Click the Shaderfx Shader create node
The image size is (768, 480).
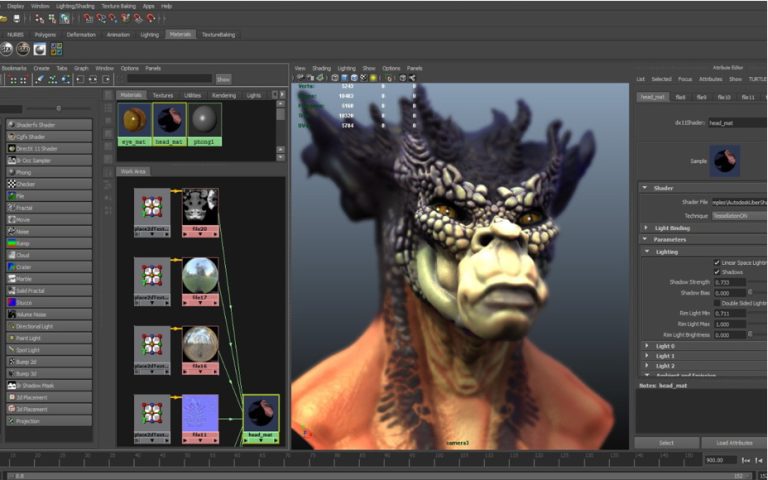click(x=49, y=124)
